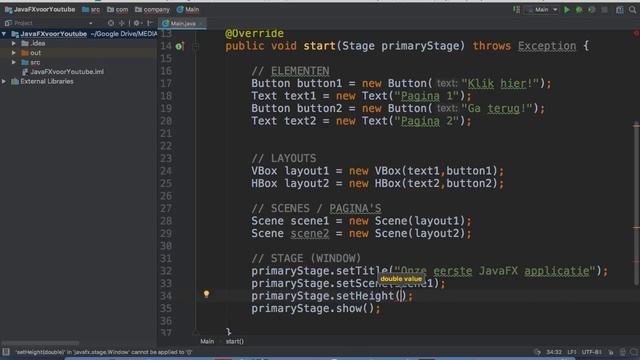Screen dimensions: 640x360
Task: Click the Build project icon left of Main
Action: [x=516, y=9]
